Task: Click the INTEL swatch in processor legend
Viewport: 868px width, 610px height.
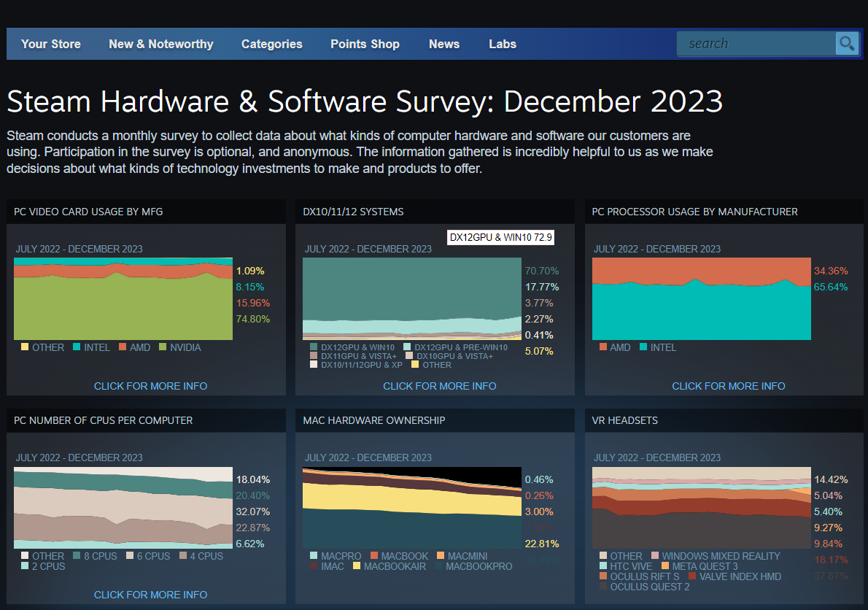Action: [x=643, y=347]
